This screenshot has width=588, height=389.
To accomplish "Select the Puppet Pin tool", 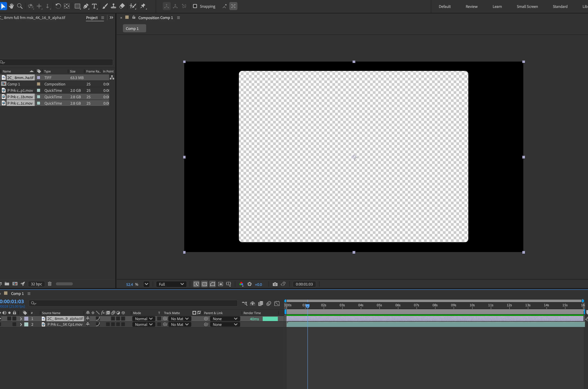I will [143, 6].
